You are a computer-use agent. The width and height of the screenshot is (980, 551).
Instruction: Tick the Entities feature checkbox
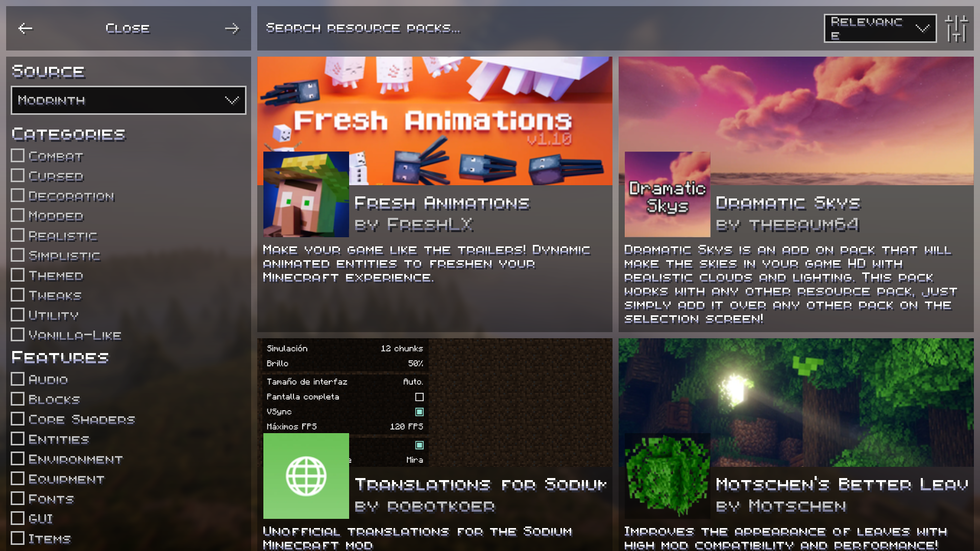tap(18, 439)
